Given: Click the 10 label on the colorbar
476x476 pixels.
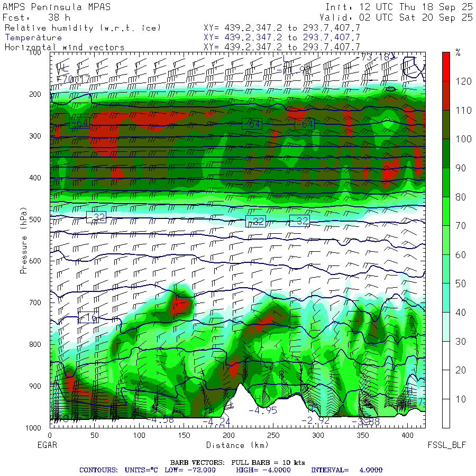Looking at the screenshot, I should point(461,399).
